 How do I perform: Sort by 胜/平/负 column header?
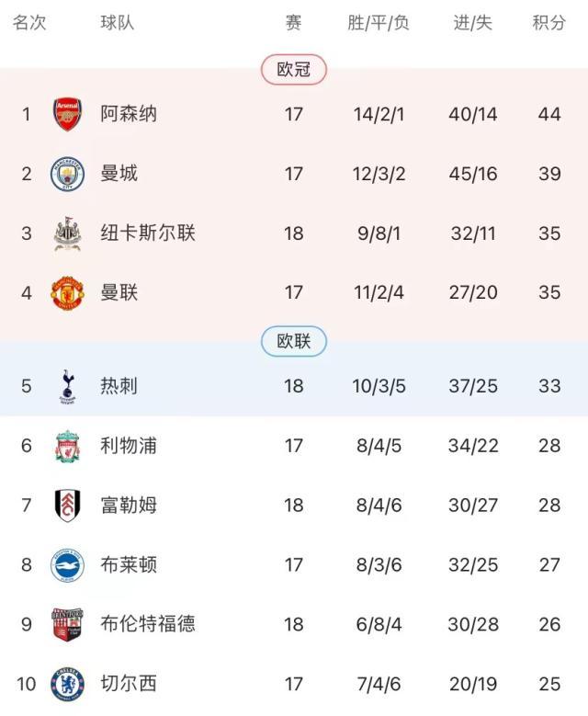coord(379,23)
